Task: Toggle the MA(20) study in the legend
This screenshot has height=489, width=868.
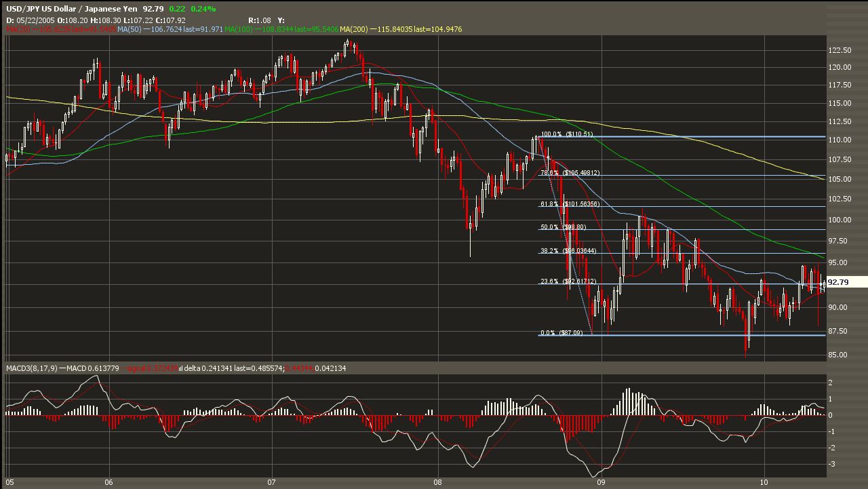Action: click(x=18, y=30)
